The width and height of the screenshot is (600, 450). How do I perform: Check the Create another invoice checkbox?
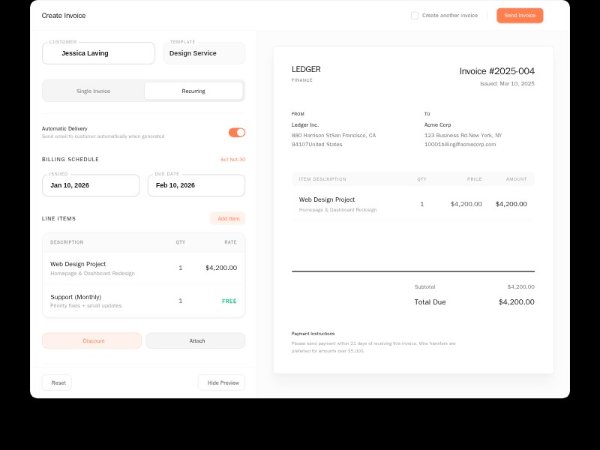coord(415,16)
